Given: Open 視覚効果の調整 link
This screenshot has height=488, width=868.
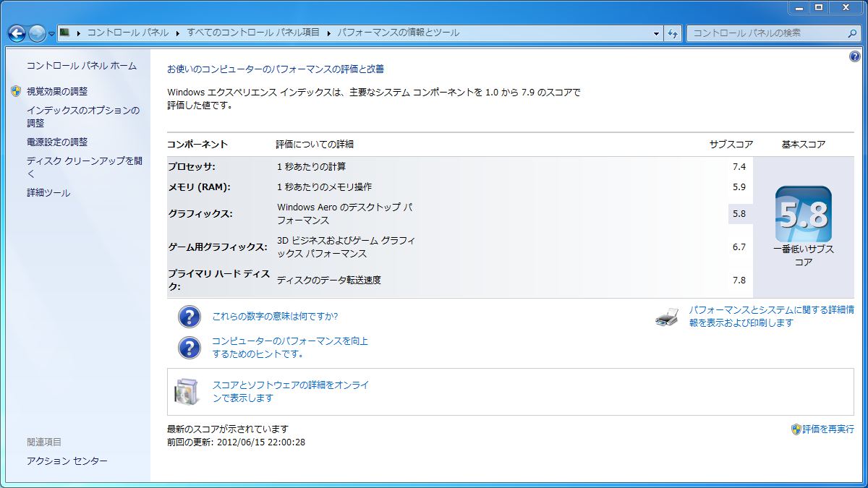Looking at the screenshot, I should [57, 92].
